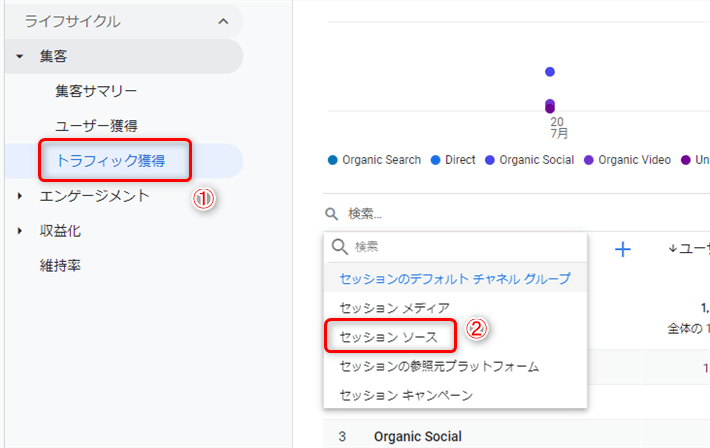Click the エンゲージメント menu label

pos(95,196)
